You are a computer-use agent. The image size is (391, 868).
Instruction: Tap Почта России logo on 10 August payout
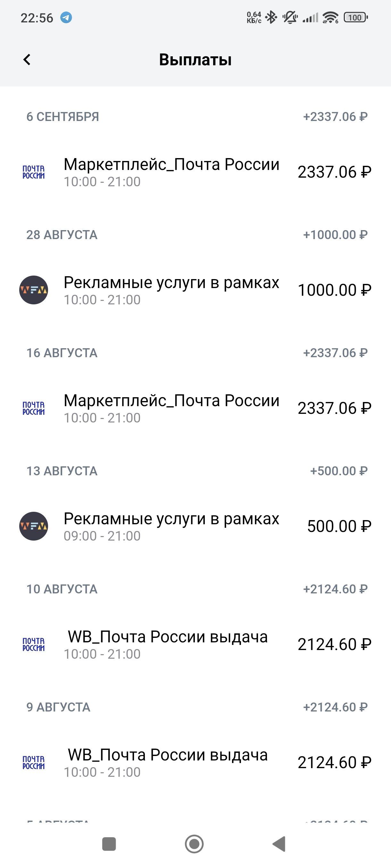[x=33, y=644]
